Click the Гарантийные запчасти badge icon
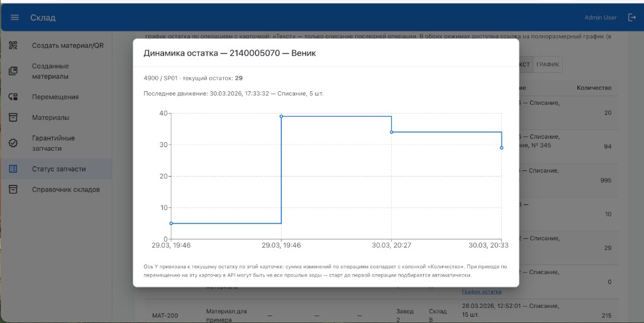This screenshot has width=644, height=323. click(13, 143)
